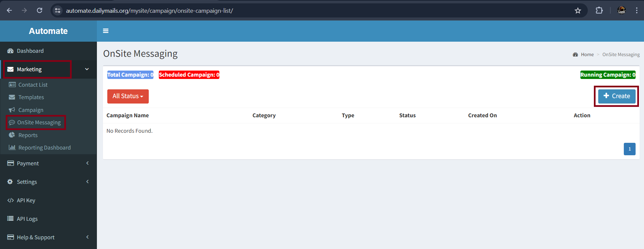Select Templates in the sidebar

(31, 97)
